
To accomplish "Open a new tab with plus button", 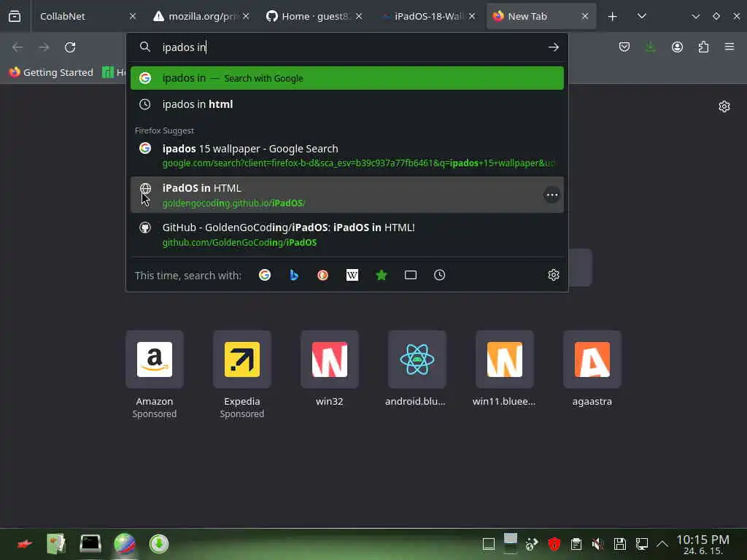I will coord(612,17).
